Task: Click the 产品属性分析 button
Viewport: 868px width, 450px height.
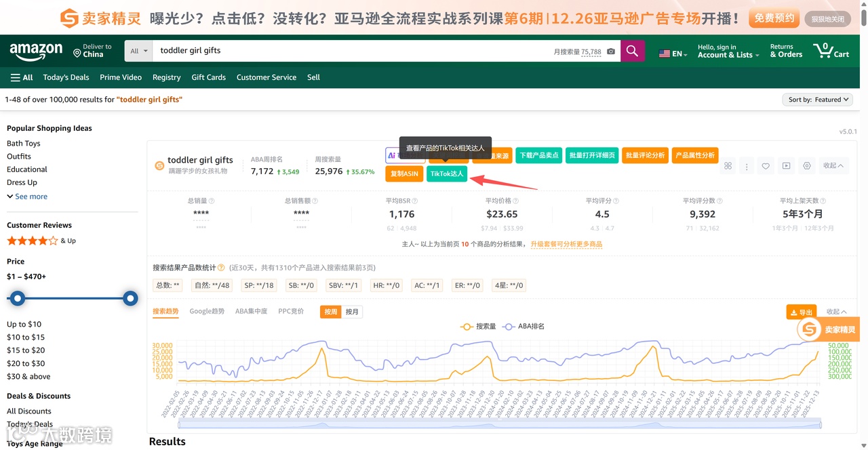Action: [x=695, y=155]
